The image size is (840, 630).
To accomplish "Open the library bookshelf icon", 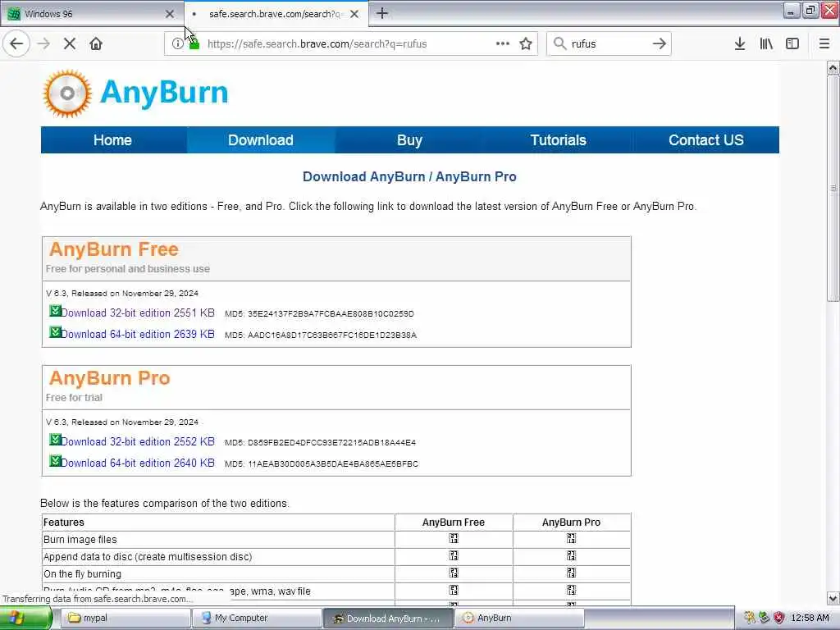I will [x=766, y=43].
